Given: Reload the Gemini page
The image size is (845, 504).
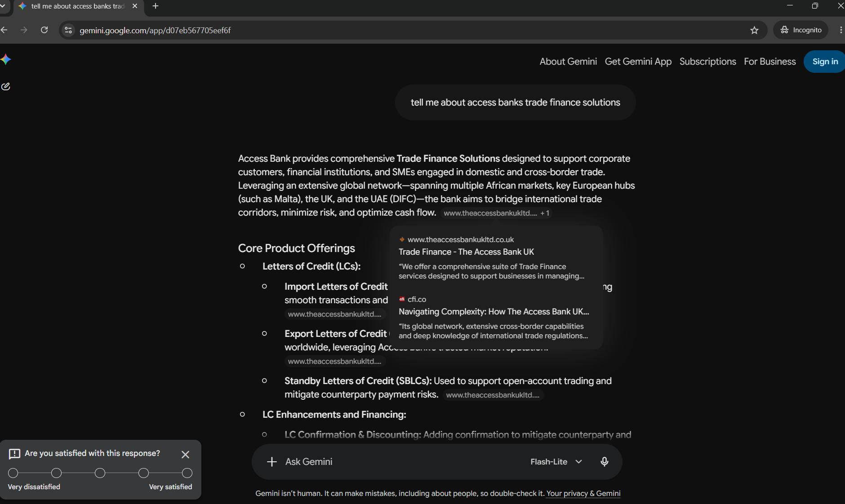Looking at the screenshot, I should coord(44,30).
